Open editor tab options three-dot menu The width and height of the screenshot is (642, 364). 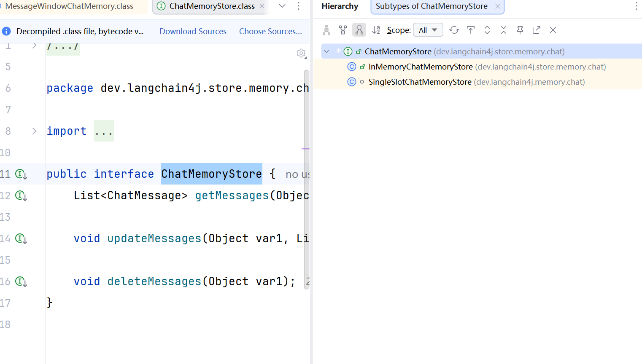pos(299,6)
